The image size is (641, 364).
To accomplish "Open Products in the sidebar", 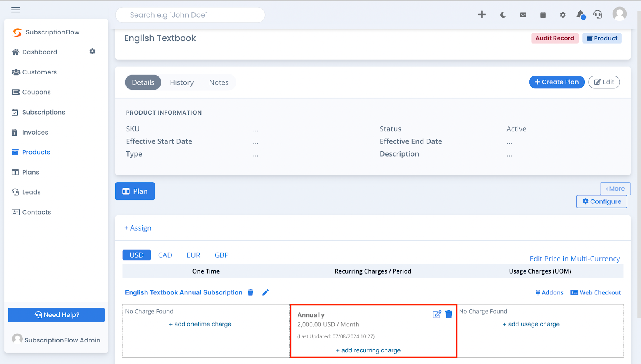I will [31, 152].
